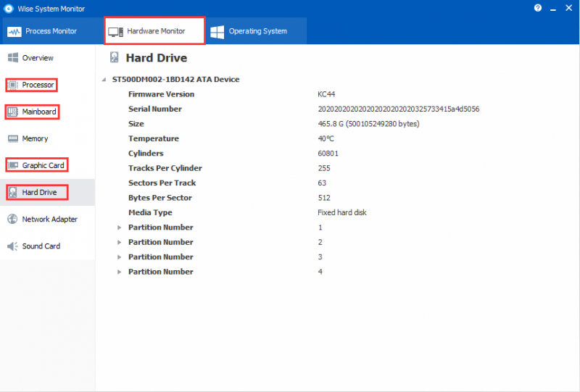Click the Mainboard icon in sidebar
This screenshot has width=580, height=392.
click(x=13, y=112)
